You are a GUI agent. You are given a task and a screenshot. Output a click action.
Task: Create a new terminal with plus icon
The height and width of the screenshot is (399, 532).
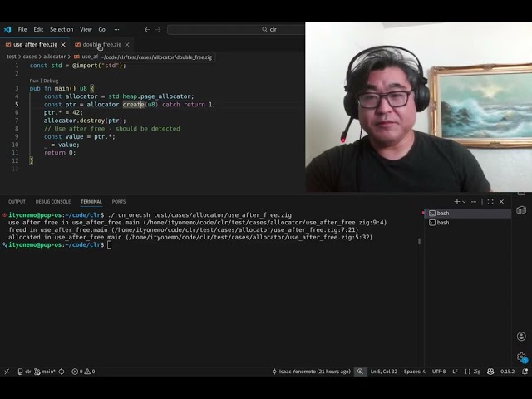(x=456, y=201)
